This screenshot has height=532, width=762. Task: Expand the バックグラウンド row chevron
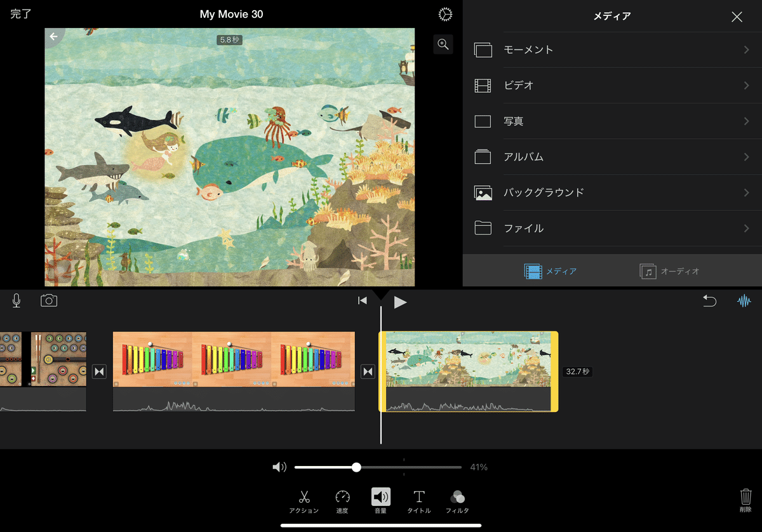[747, 192]
